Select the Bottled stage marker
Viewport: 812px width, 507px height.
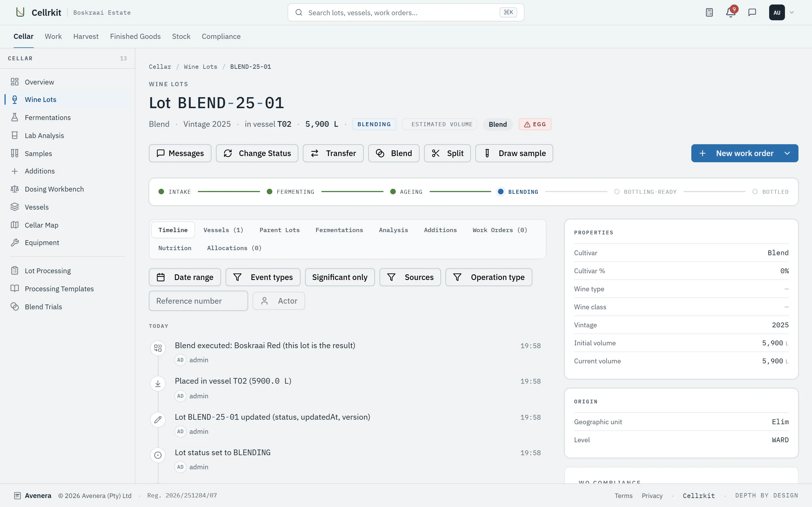(x=755, y=192)
